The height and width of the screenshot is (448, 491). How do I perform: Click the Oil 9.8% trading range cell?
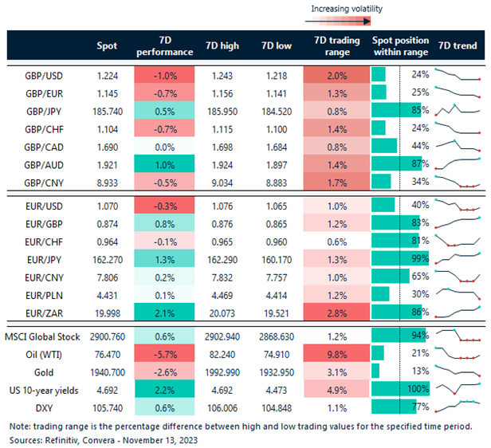coord(337,352)
